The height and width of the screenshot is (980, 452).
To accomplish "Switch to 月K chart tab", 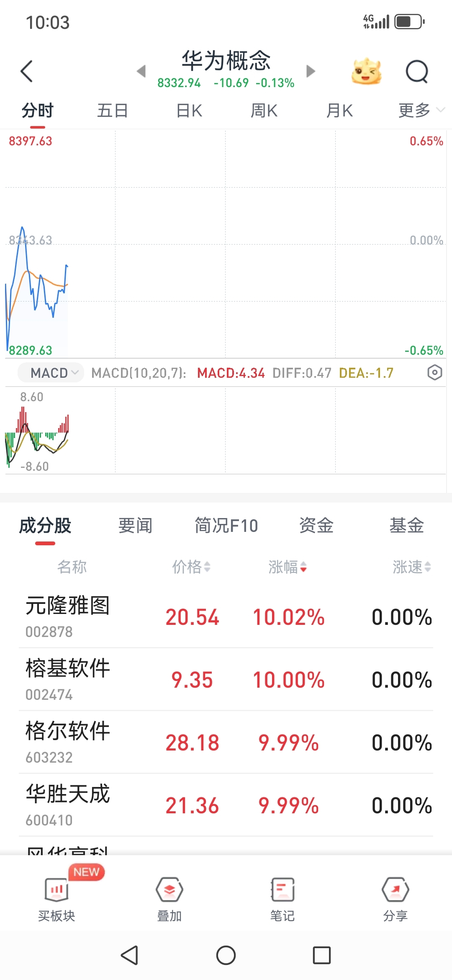I will pyautogui.click(x=339, y=111).
